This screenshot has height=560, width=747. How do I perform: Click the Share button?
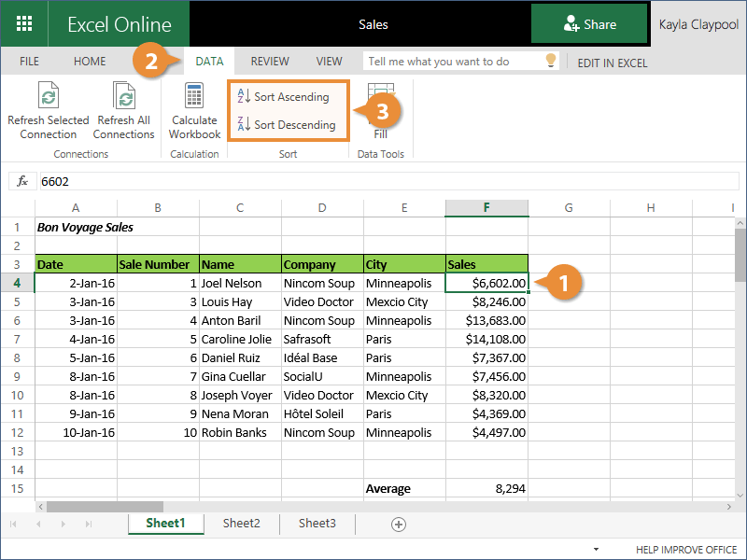tap(589, 24)
